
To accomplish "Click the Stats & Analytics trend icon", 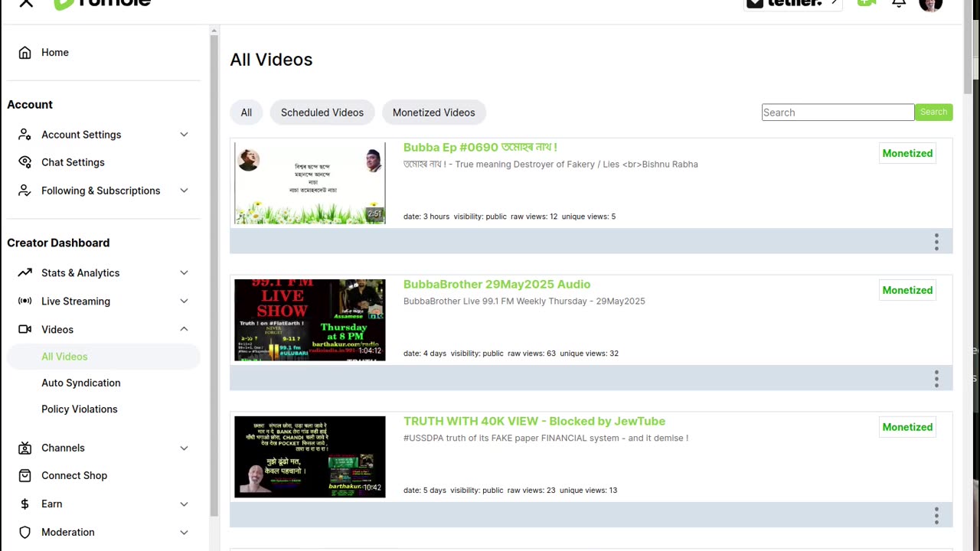I will (25, 272).
